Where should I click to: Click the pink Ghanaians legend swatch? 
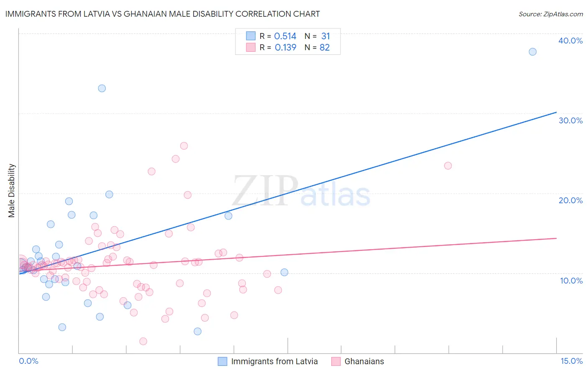click(336, 361)
